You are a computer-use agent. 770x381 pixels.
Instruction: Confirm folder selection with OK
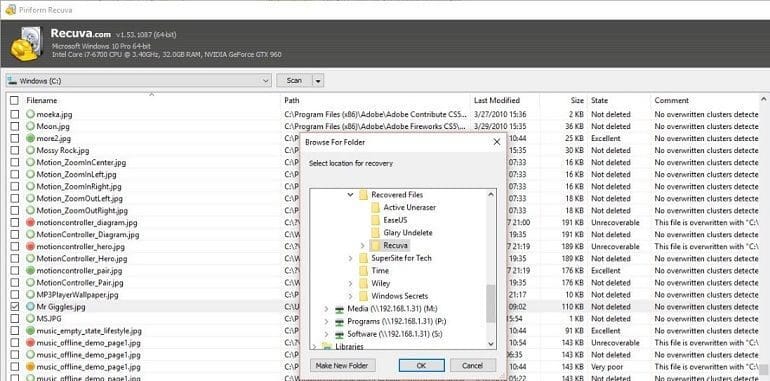[x=421, y=365]
